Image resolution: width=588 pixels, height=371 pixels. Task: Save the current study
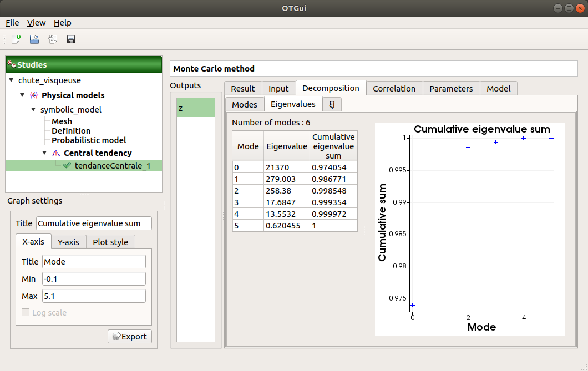(70, 39)
